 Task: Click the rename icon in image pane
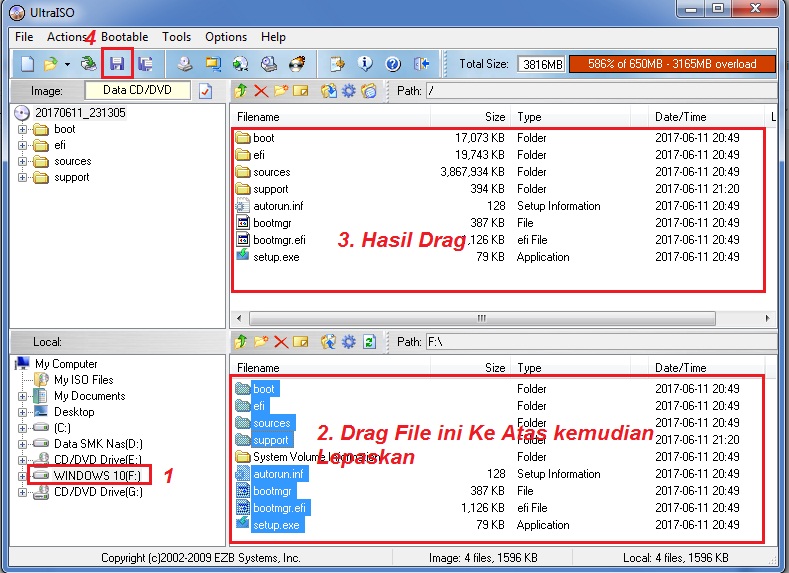click(x=301, y=91)
